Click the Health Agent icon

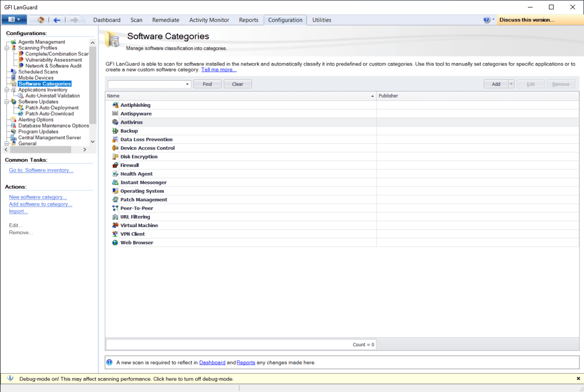click(x=115, y=174)
